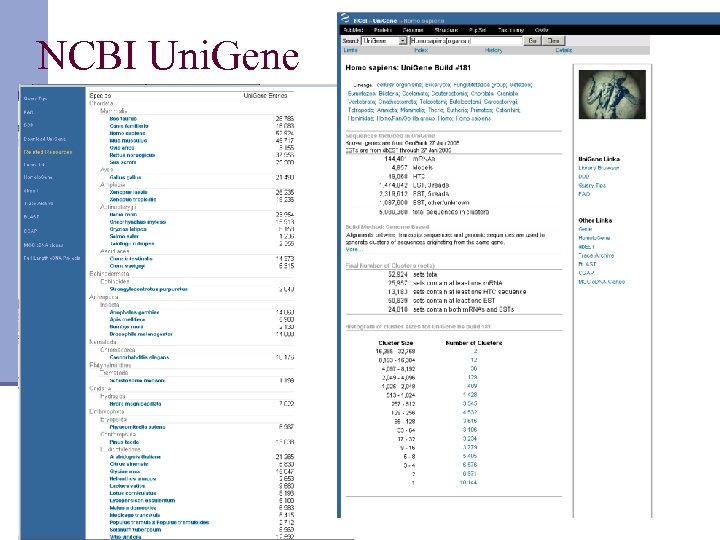
Task: Select Protein in black navigation bar
Action: pyautogui.click(x=382, y=30)
